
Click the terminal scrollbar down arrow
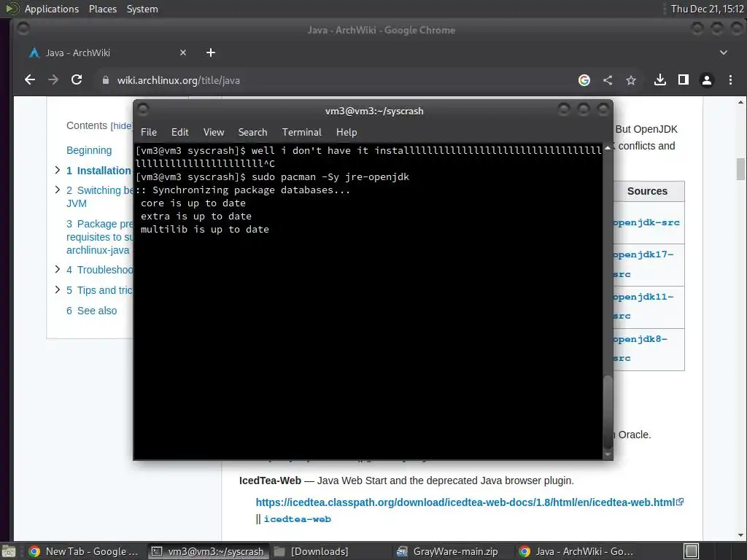coord(608,454)
